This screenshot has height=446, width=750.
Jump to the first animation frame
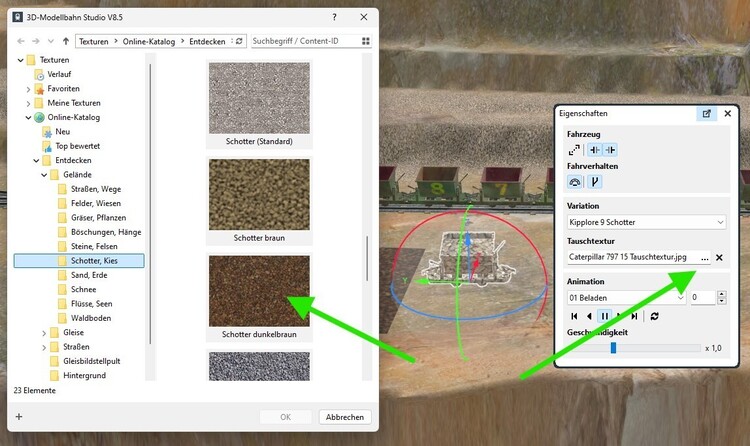[x=574, y=316]
